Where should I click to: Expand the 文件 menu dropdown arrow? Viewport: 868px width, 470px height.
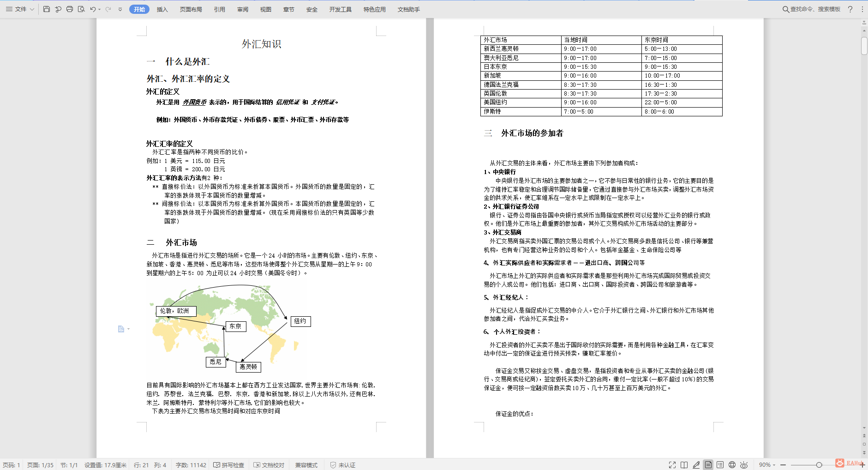point(31,9)
